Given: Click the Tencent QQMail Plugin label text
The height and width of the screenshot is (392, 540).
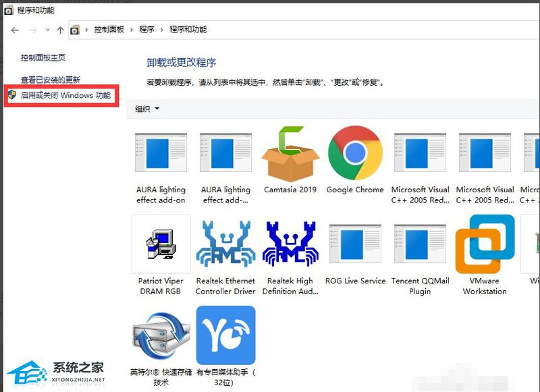Looking at the screenshot, I should 420,286.
